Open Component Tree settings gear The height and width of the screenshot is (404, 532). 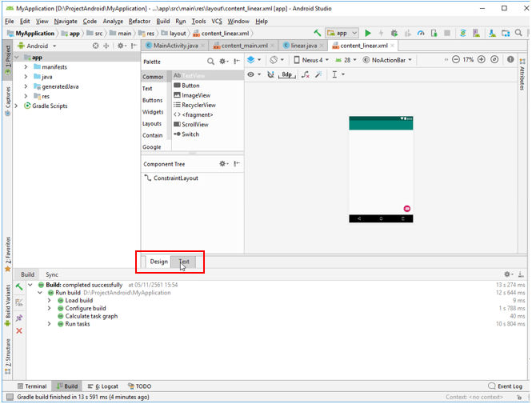(x=223, y=163)
